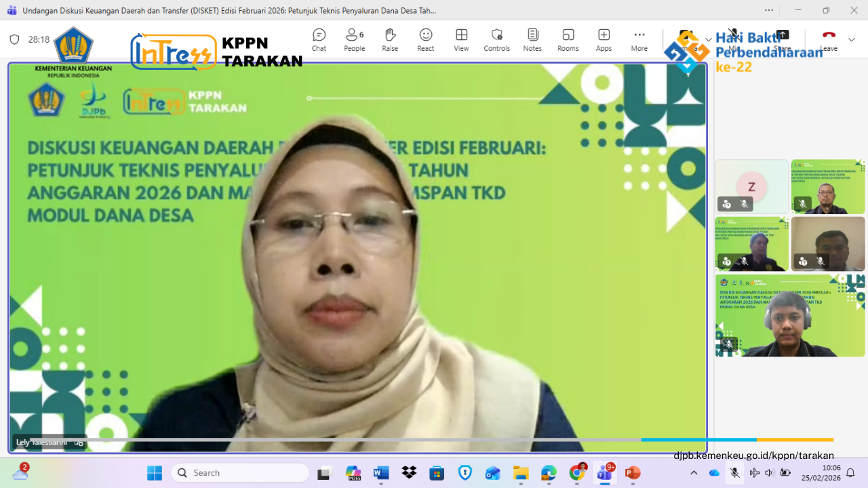This screenshot has height=488, width=868.
Task: Open the Chat panel
Action: [x=319, y=39]
